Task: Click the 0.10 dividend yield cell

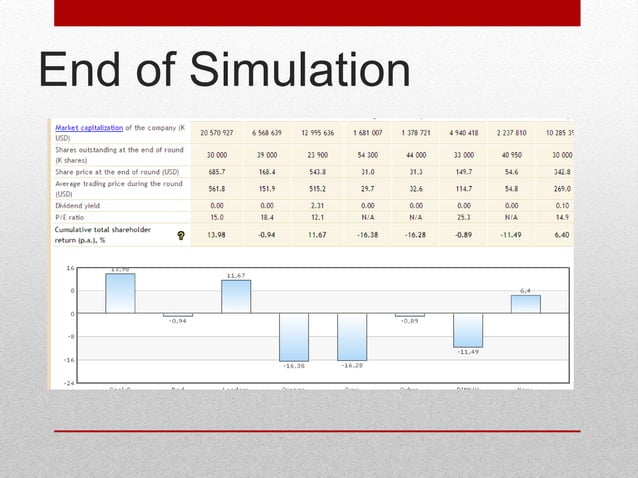Action: point(562,206)
